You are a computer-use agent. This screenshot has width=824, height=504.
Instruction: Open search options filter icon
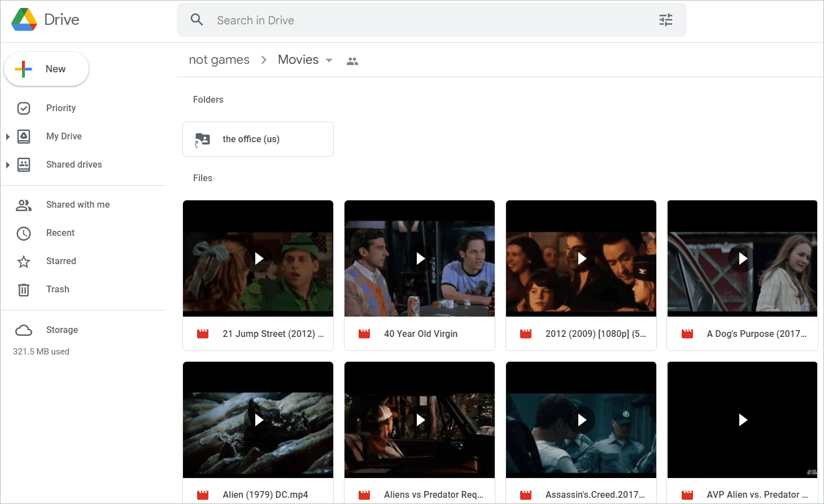(666, 20)
